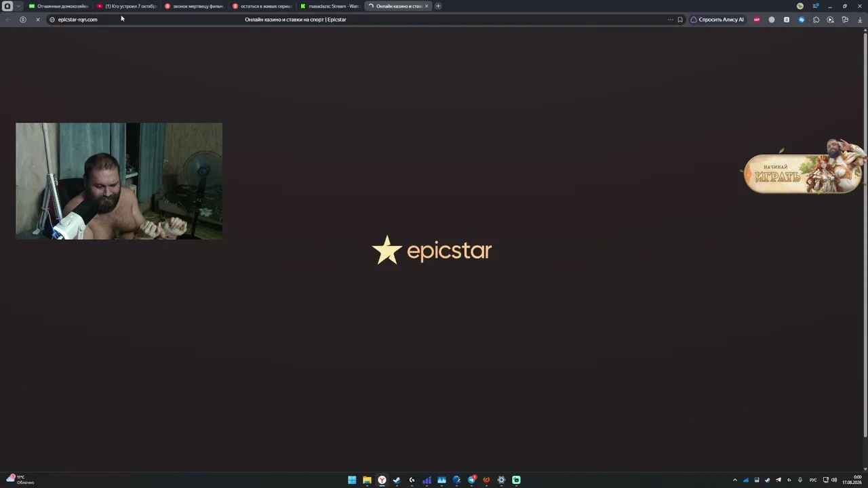Click the green avatar icon in title bar
This screenshot has width=868, height=488.
800,6
